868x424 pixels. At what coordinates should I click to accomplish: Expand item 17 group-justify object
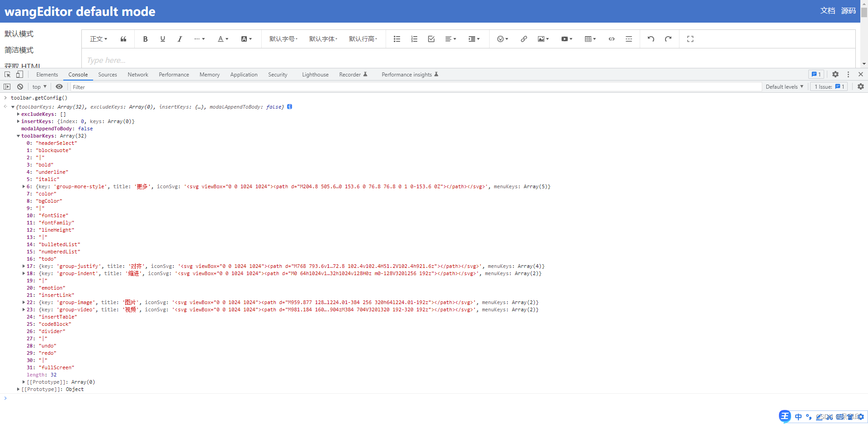coord(24,266)
